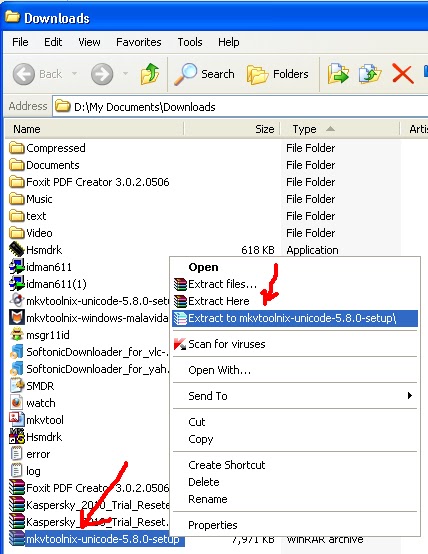This screenshot has height=554, width=428.
Task: Select the Compressed folder icon
Action: coord(17,148)
